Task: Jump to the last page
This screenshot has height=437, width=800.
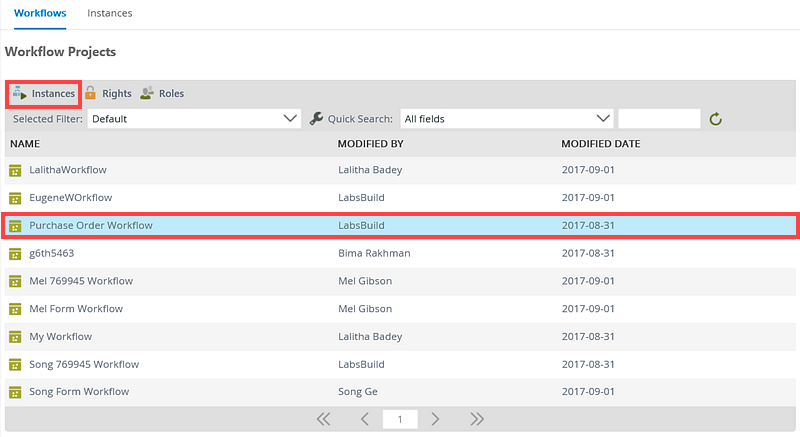Action: click(477, 419)
